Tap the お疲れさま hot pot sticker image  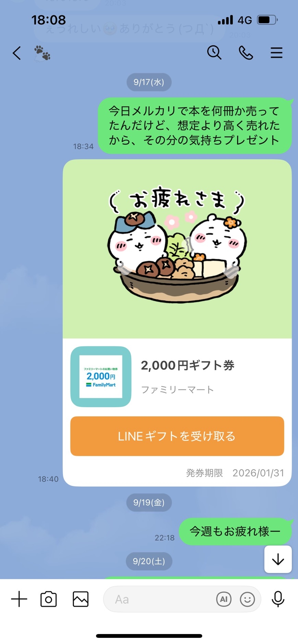point(177,249)
